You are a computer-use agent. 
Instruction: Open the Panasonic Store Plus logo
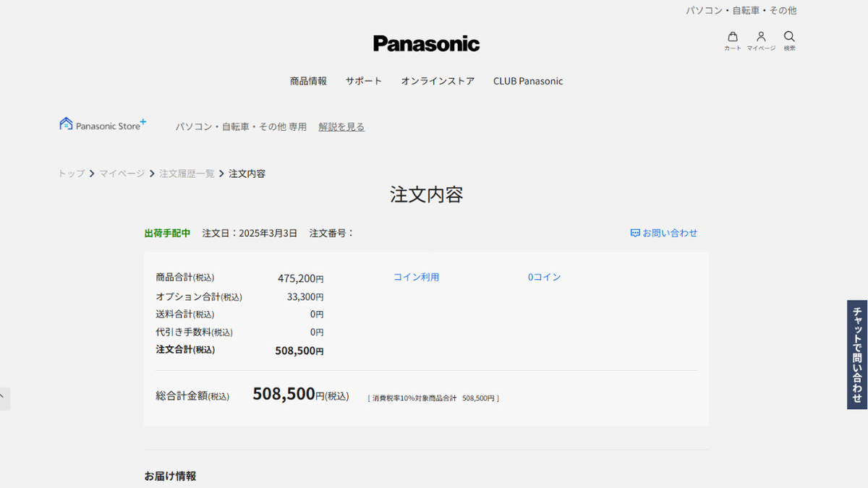103,124
